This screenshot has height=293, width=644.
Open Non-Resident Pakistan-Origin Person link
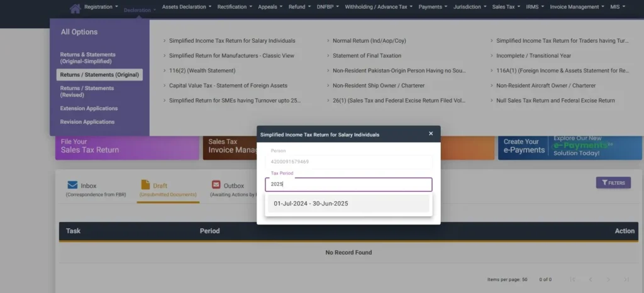click(x=399, y=70)
